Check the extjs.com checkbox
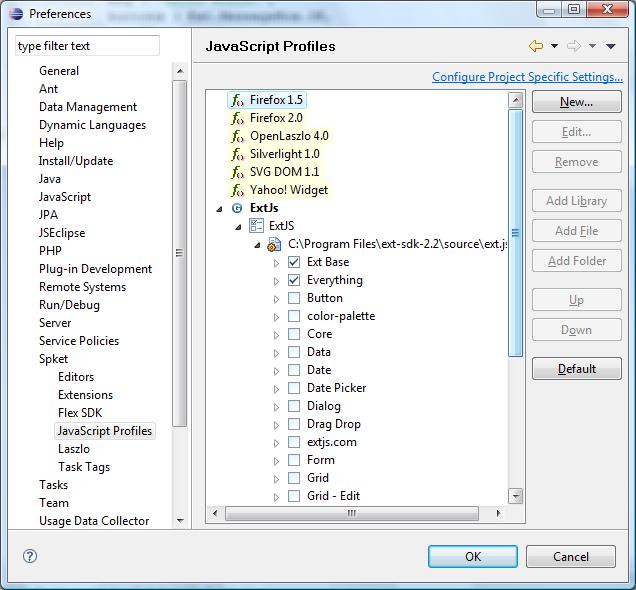 point(294,442)
